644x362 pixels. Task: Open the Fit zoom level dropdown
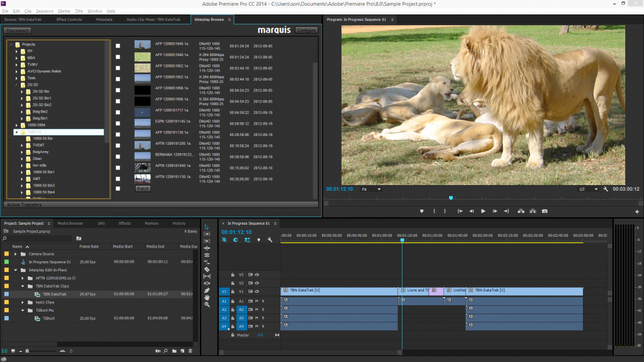coord(370,189)
